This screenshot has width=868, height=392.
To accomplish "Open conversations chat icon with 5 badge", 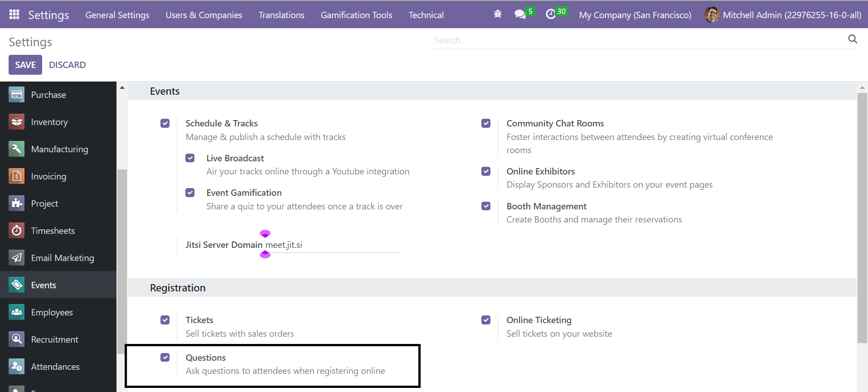I will click(524, 14).
